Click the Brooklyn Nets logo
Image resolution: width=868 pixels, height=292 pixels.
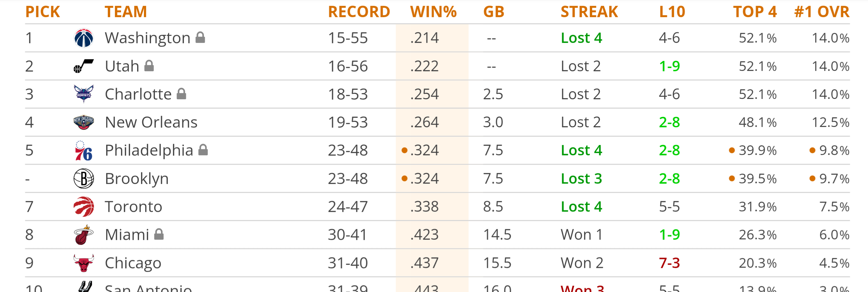coord(84,179)
